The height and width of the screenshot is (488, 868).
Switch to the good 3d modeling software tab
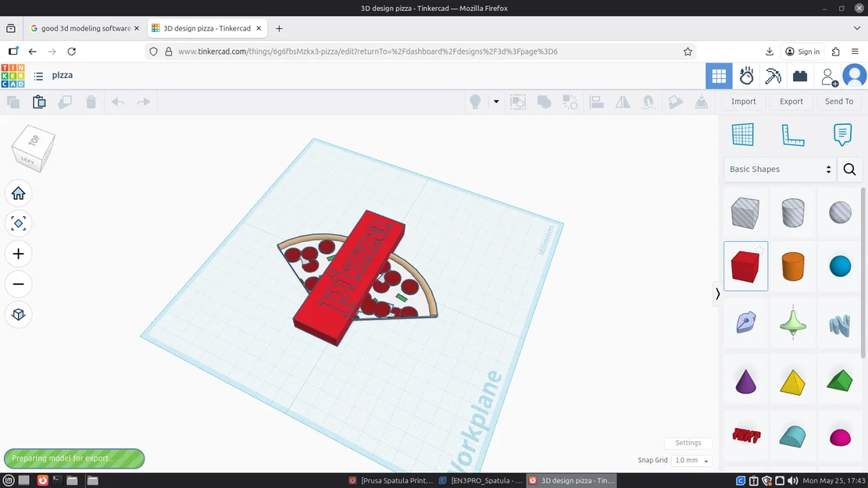[x=85, y=28]
